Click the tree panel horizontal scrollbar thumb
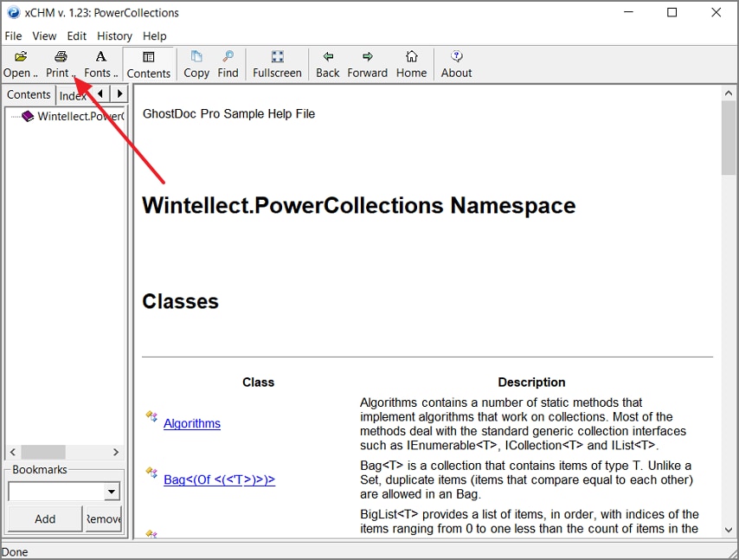739x560 pixels. click(x=43, y=452)
